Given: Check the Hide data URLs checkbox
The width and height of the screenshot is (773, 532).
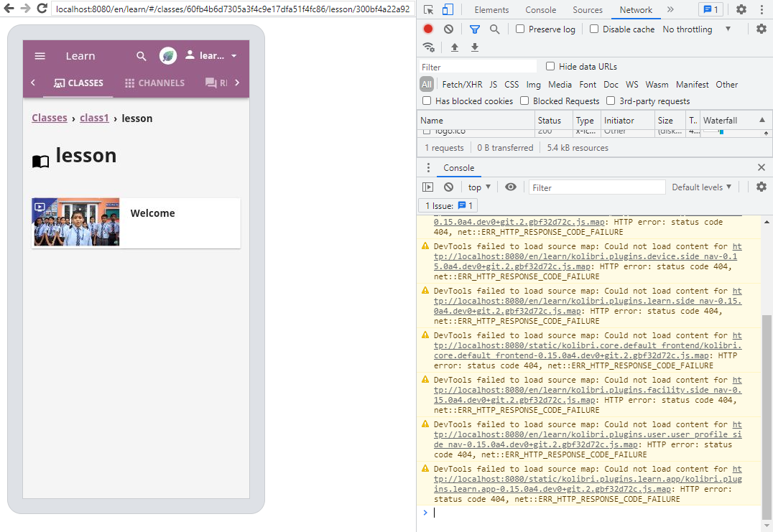Looking at the screenshot, I should click(550, 66).
